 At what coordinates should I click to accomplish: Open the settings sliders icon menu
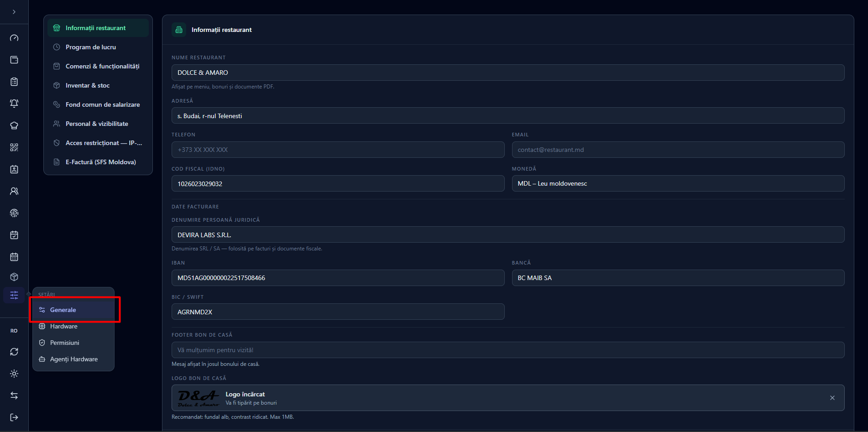[14, 295]
